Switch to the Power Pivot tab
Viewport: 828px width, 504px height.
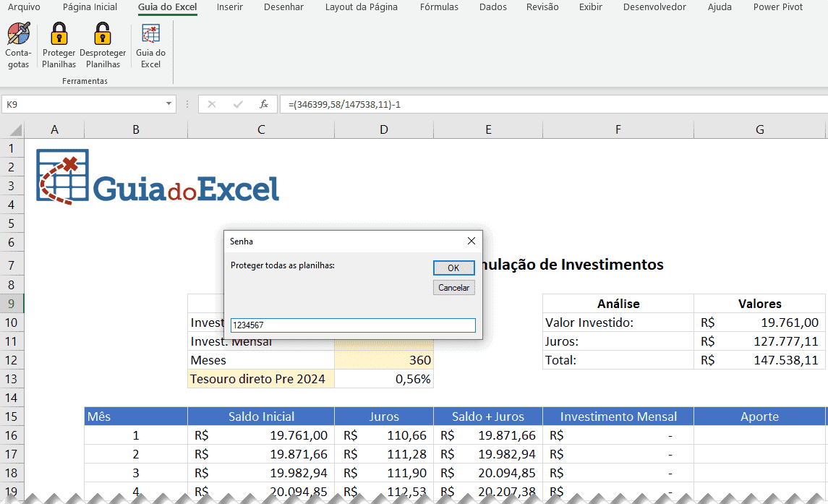click(778, 7)
